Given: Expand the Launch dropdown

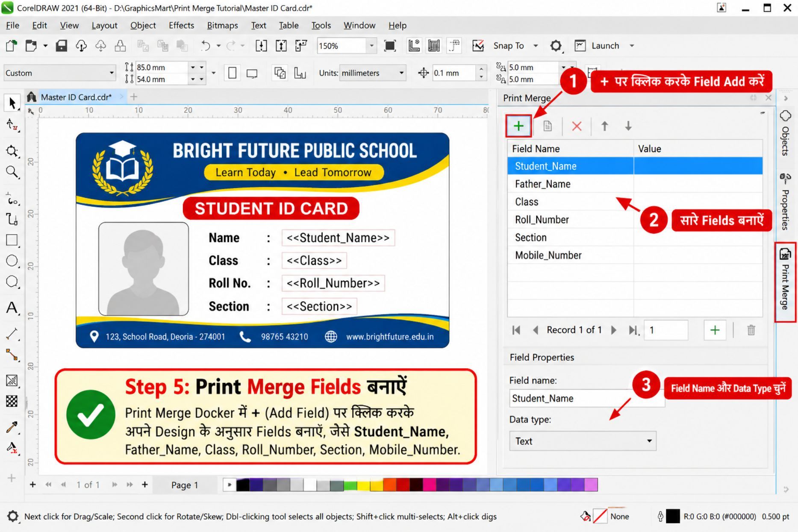Looking at the screenshot, I should pos(632,46).
